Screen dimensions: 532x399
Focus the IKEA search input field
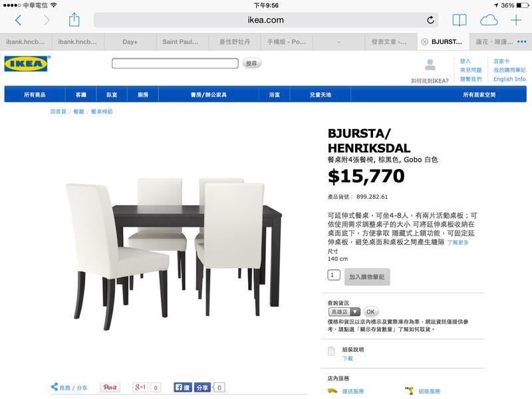click(x=175, y=63)
